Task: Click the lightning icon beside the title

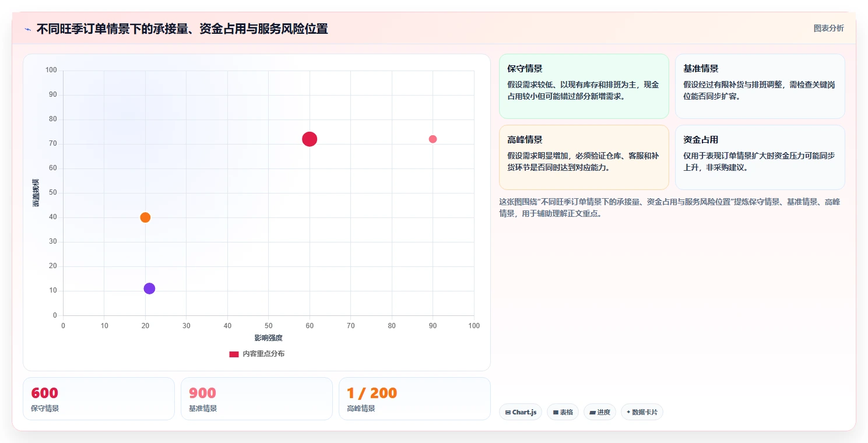Action: coord(27,29)
